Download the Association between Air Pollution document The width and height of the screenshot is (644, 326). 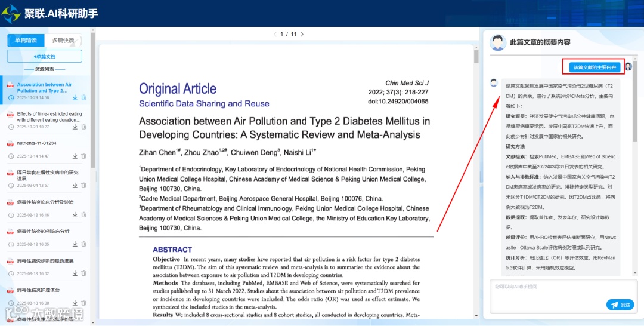[75, 97]
